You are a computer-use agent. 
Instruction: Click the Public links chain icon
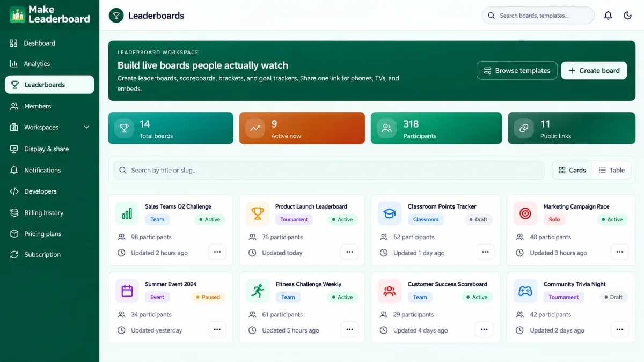coord(524,128)
